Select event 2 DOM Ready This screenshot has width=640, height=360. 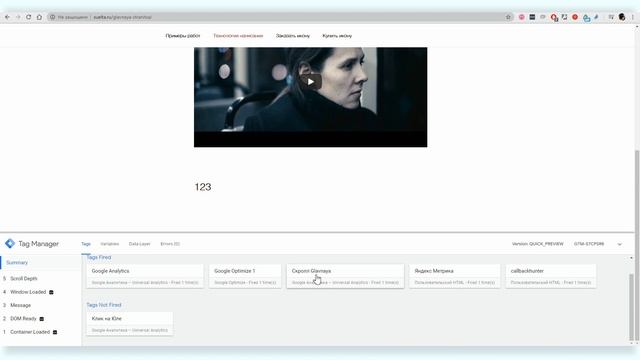[41, 319]
